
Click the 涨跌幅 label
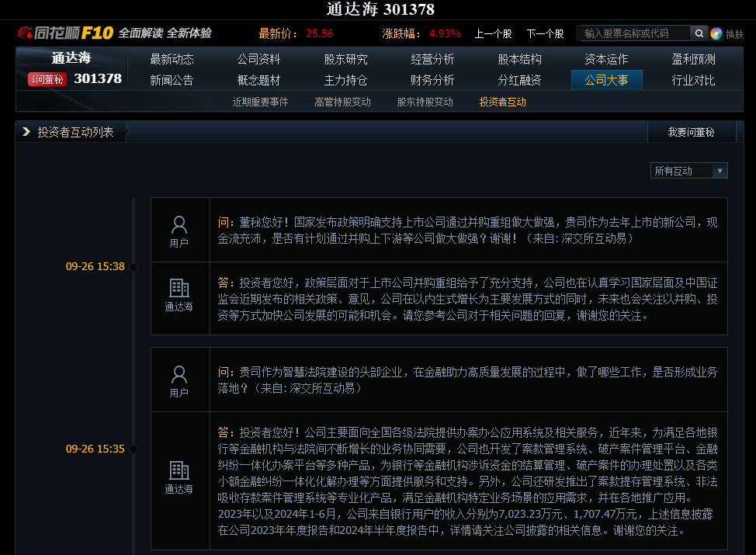[401, 33]
